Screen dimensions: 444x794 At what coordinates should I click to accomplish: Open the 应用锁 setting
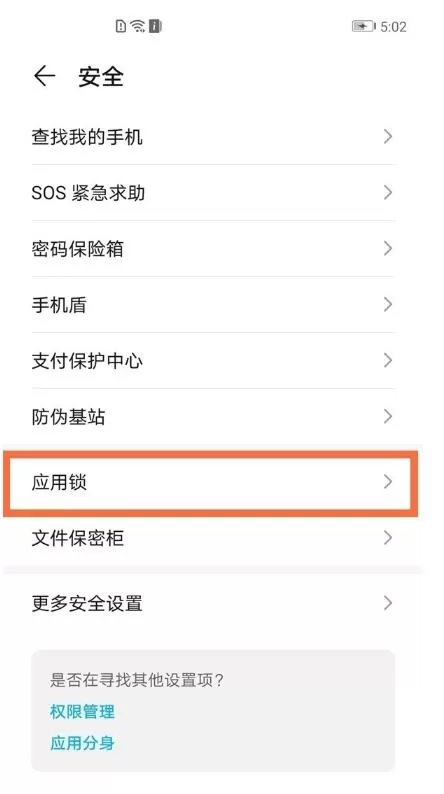[211, 483]
